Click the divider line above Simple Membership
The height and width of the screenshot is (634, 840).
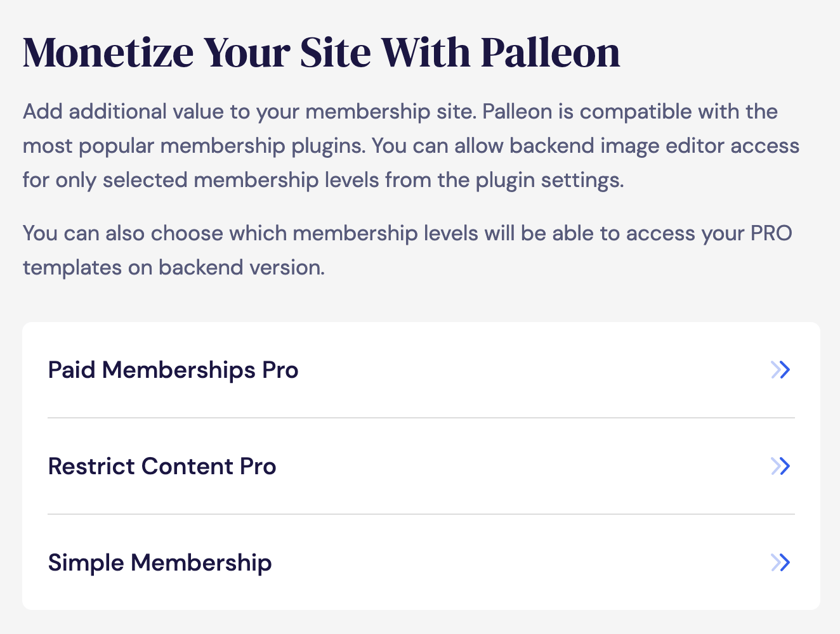click(421, 514)
